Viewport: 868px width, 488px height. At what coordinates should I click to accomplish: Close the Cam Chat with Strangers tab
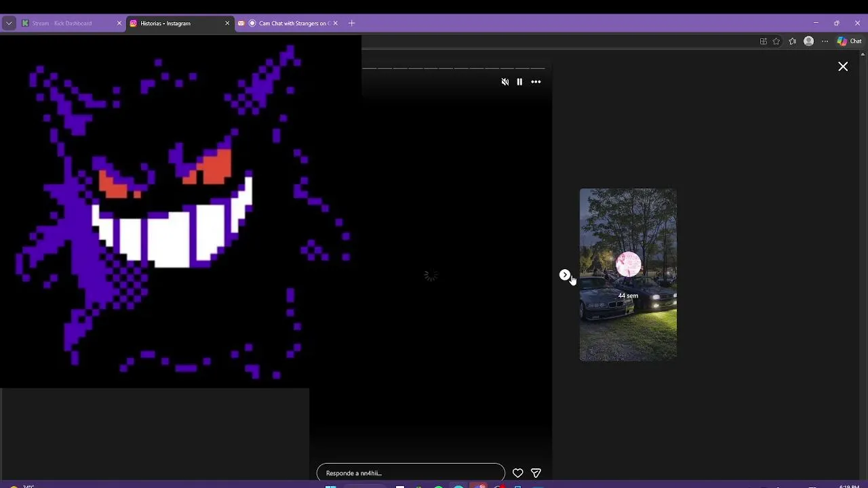point(335,23)
